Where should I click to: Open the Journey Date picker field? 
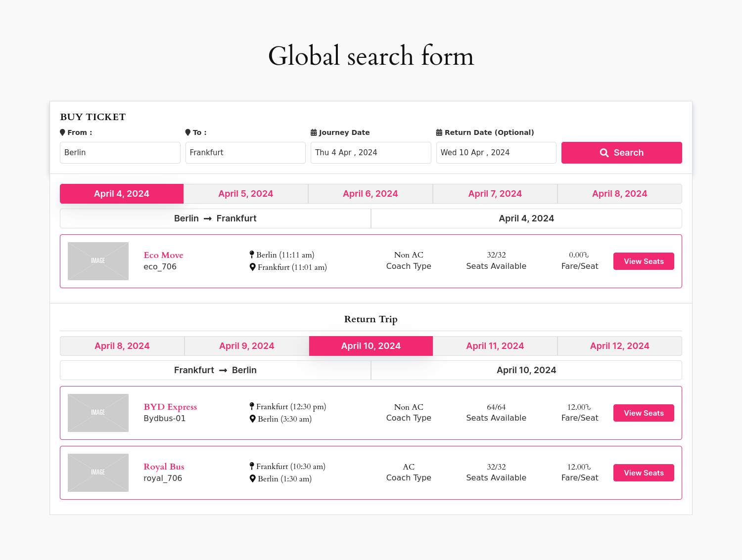click(371, 153)
